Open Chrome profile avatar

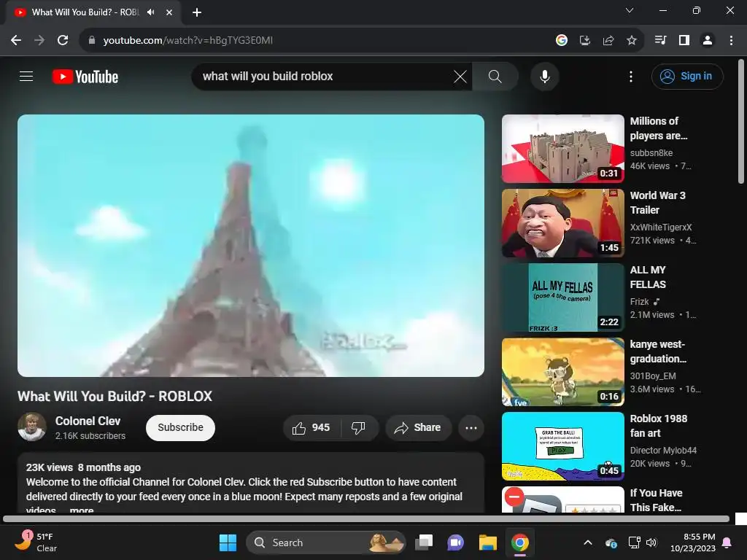coord(708,40)
